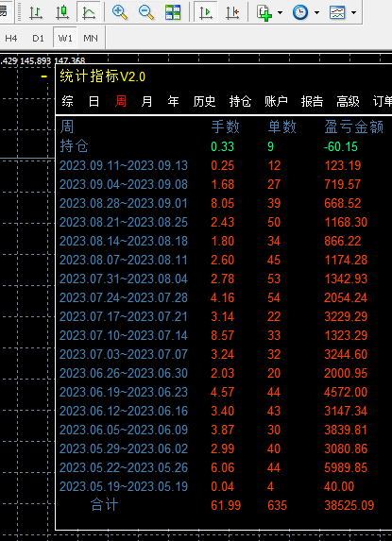Click the 统计指标V2.0 title
The height and width of the screenshot is (541, 392).
102,76
